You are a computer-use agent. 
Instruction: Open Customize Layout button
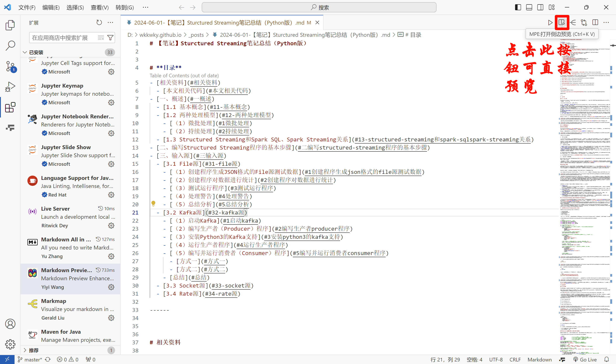(551, 7)
